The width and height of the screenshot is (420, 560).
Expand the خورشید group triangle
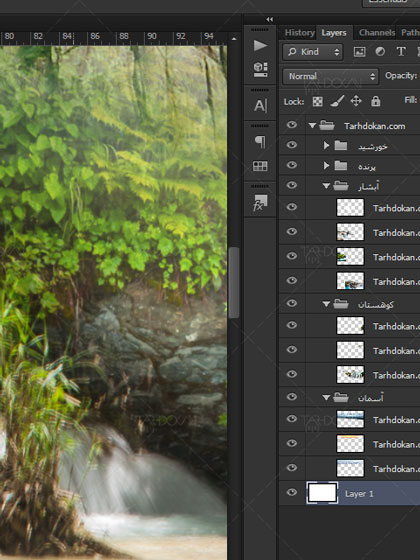pyautogui.click(x=326, y=145)
